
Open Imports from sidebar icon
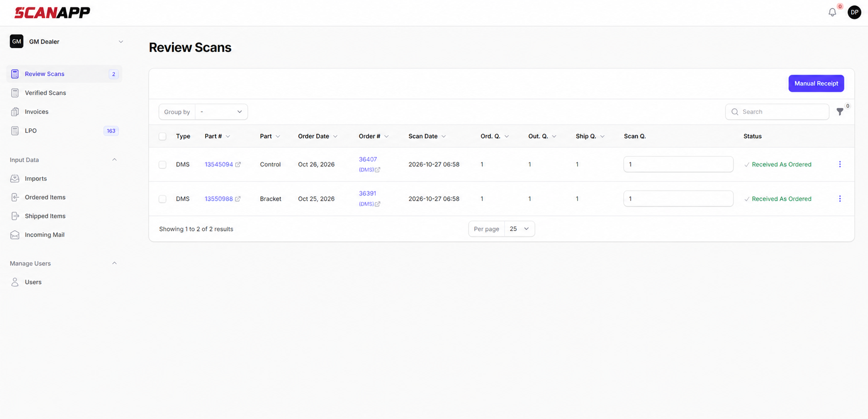pyautogui.click(x=15, y=178)
